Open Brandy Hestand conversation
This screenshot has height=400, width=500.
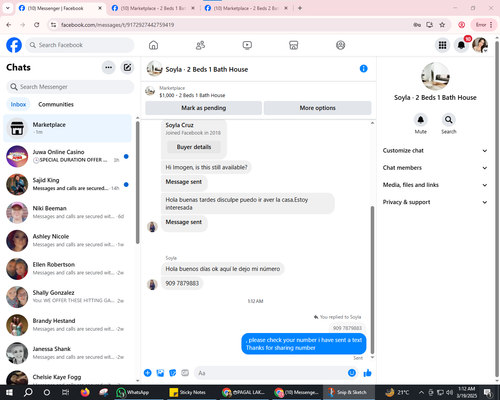pos(67,325)
